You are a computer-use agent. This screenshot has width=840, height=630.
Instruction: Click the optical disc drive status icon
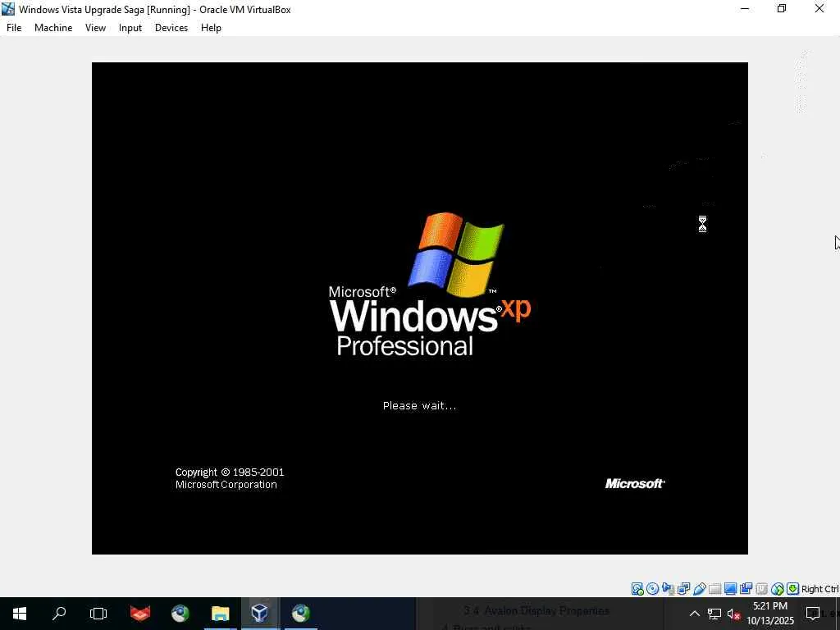[x=652, y=589]
